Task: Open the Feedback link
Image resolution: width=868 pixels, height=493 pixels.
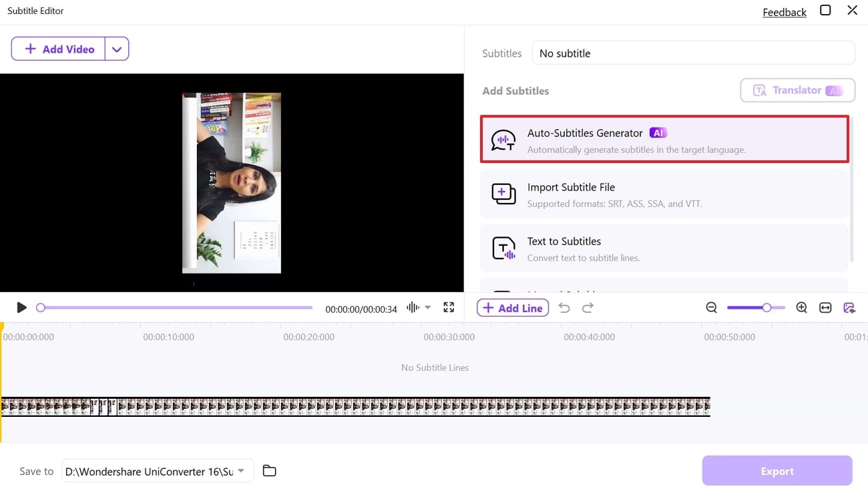Action: click(x=785, y=12)
